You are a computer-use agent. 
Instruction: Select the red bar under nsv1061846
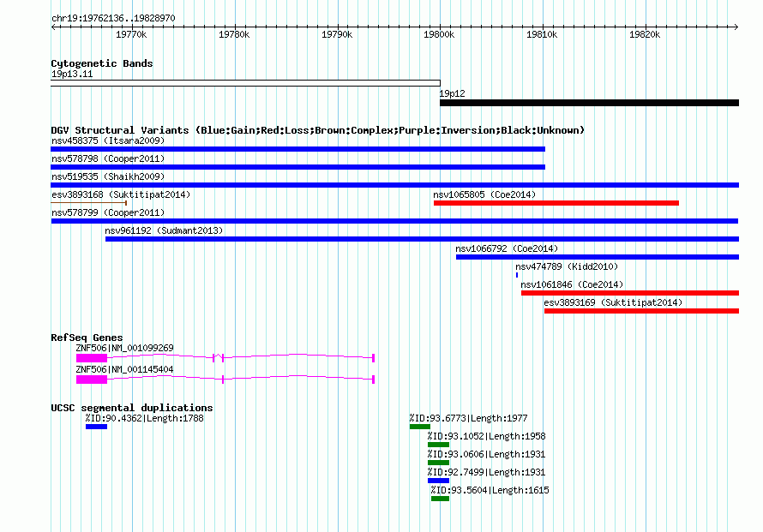(630, 293)
